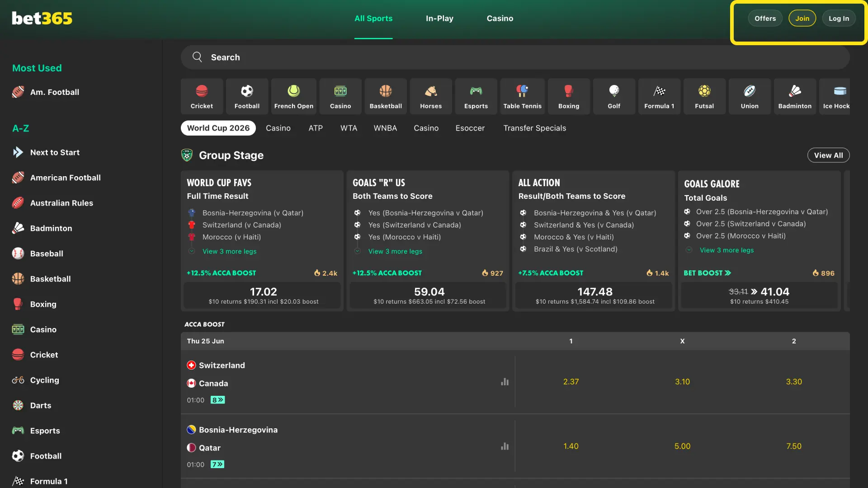Open Cycling in the sidebar
This screenshot has width=868, height=488.
[36, 380]
